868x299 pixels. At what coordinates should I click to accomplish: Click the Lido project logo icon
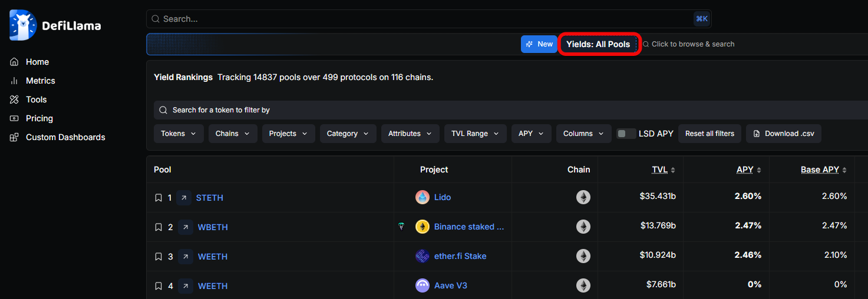pyautogui.click(x=423, y=198)
